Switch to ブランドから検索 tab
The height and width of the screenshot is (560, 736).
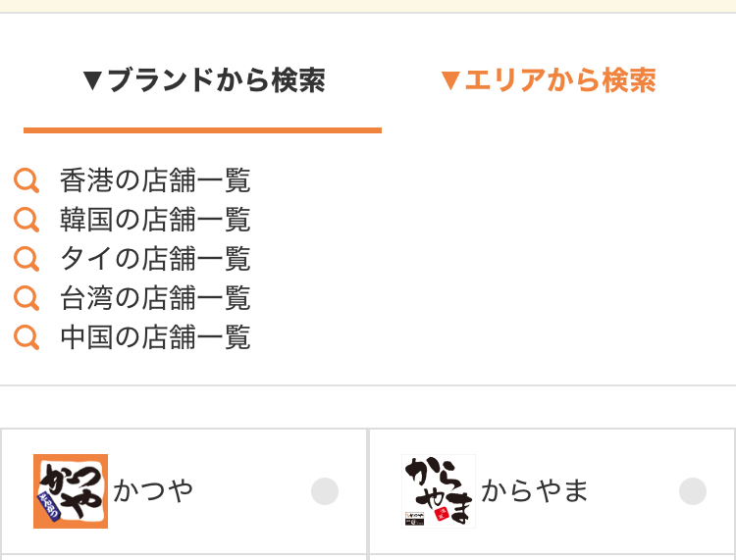[204, 80]
